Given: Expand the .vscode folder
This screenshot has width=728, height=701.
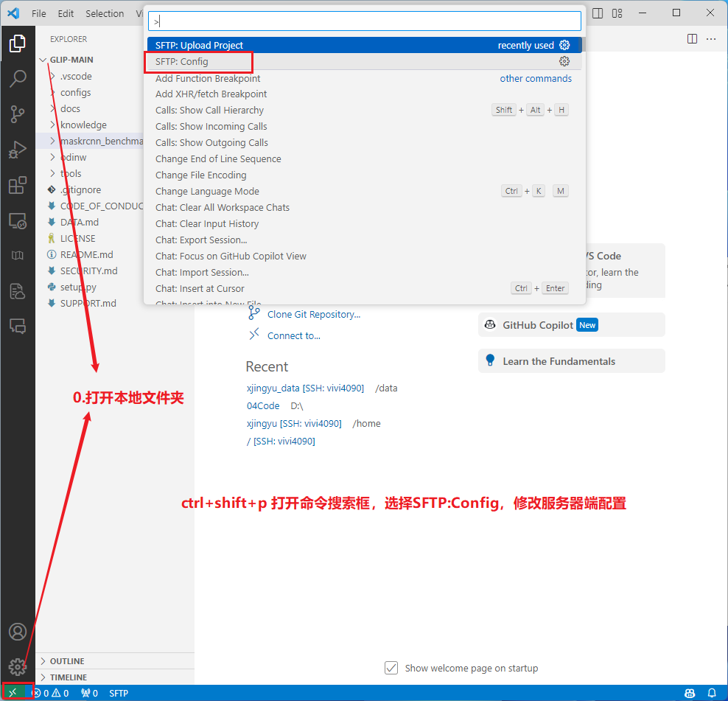Looking at the screenshot, I should click(x=52, y=76).
